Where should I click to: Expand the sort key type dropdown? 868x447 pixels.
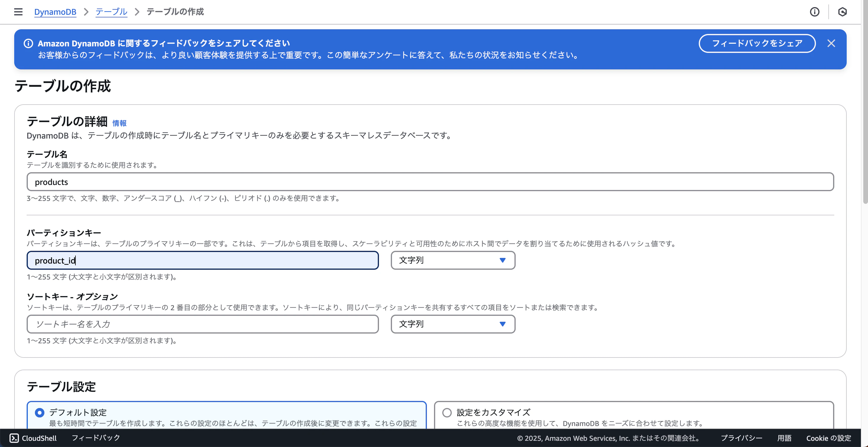click(x=453, y=324)
